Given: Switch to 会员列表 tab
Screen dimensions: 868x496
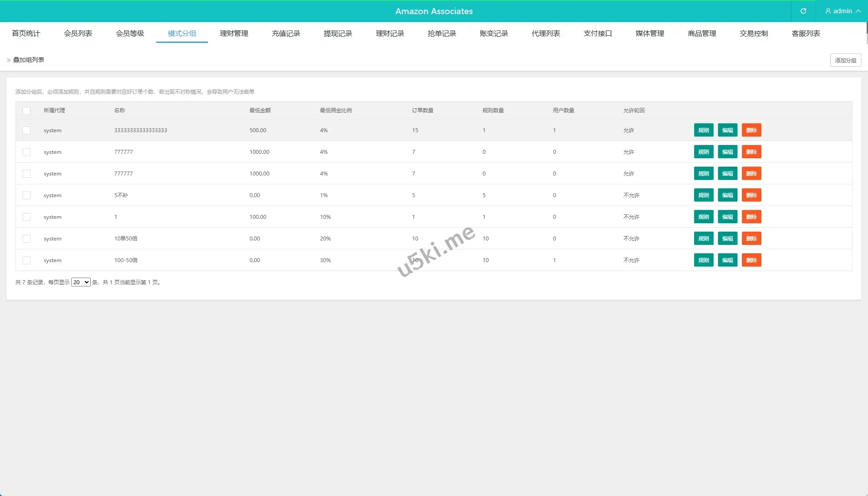Looking at the screenshot, I should [78, 34].
